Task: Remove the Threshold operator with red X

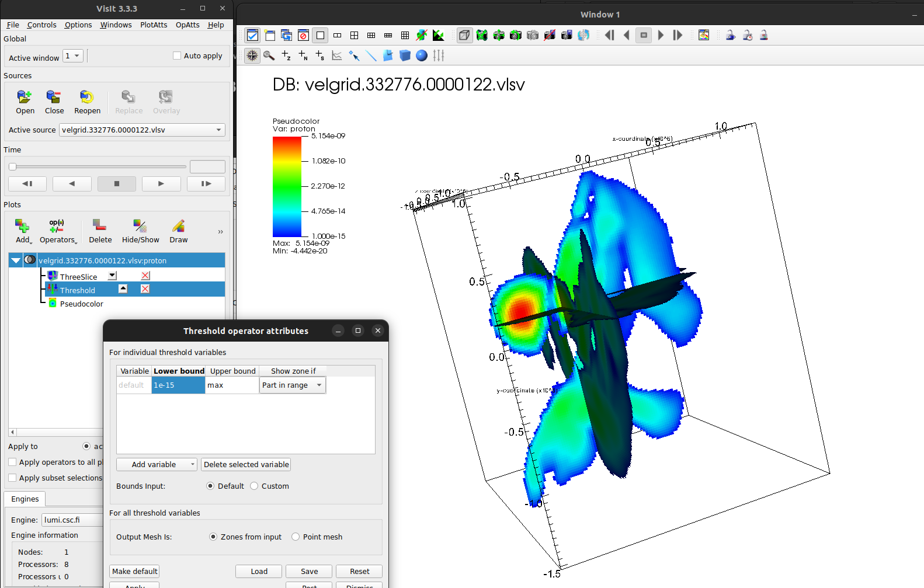Action: pyautogui.click(x=145, y=289)
